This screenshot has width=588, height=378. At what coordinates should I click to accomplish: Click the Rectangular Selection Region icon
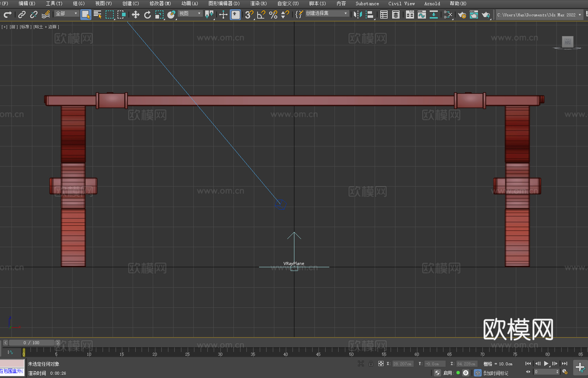(110, 14)
